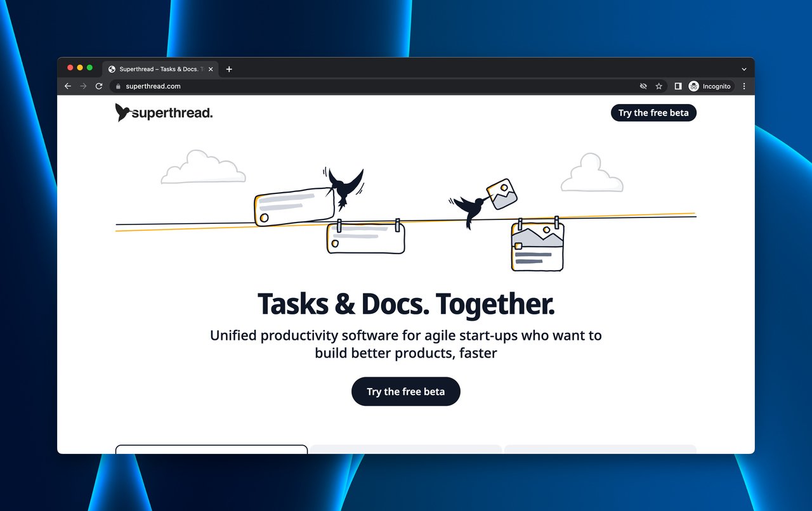
Task: Click the chevron at the window's top right
Action: click(x=743, y=69)
